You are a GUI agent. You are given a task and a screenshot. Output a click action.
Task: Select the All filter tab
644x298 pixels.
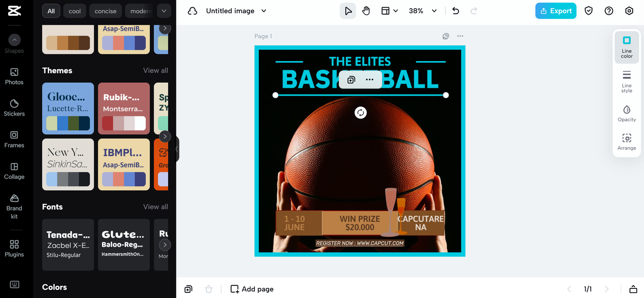click(51, 11)
